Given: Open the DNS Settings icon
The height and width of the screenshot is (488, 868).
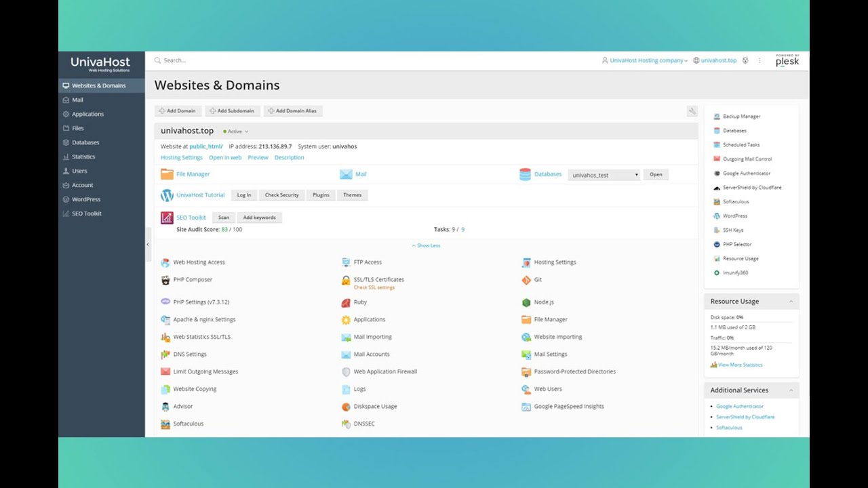Looking at the screenshot, I should [x=165, y=354].
